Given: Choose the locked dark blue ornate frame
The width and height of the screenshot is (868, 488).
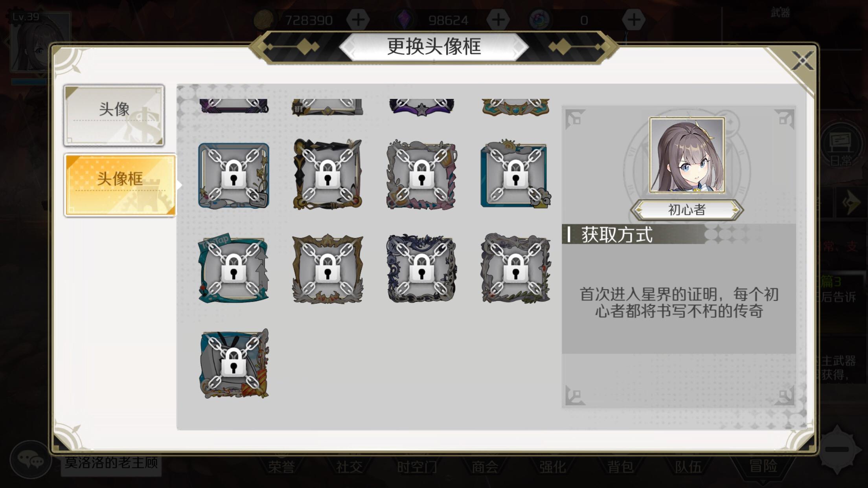Looking at the screenshot, I should click(421, 269).
